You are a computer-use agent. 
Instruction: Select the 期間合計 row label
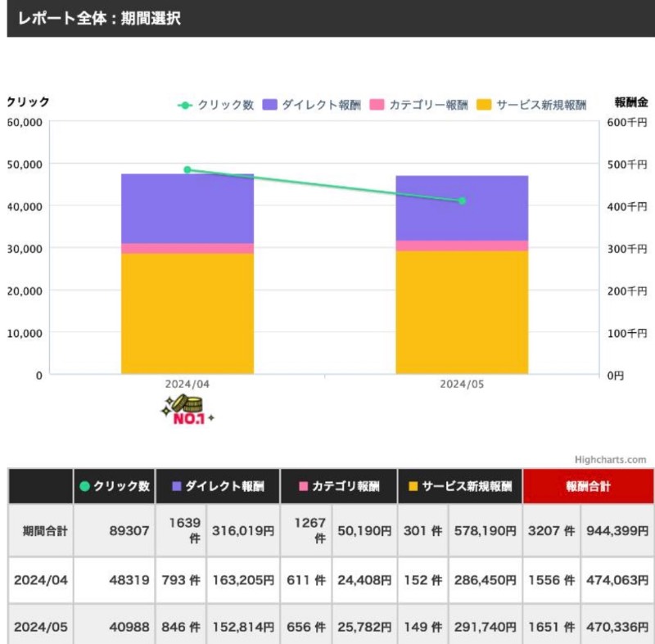click(x=45, y=531)
